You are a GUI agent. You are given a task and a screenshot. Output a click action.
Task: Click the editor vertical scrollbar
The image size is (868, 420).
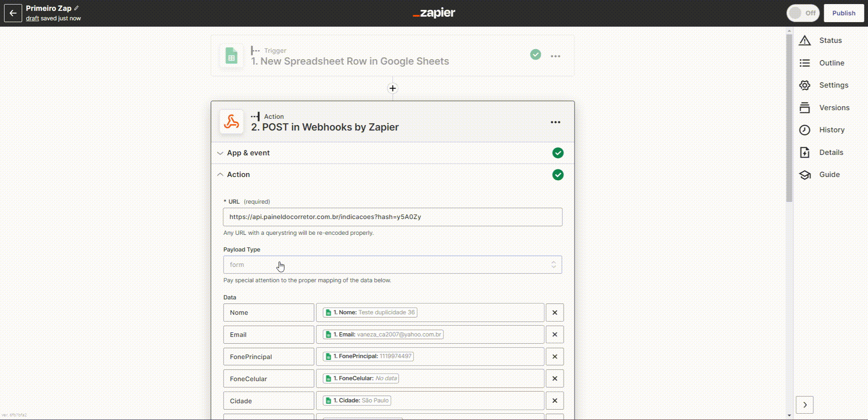[789, 118]
